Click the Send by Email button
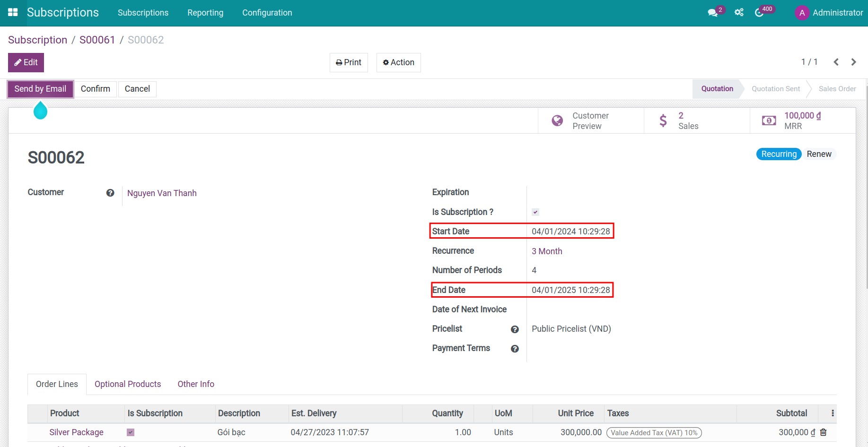 tap(40, 89)
